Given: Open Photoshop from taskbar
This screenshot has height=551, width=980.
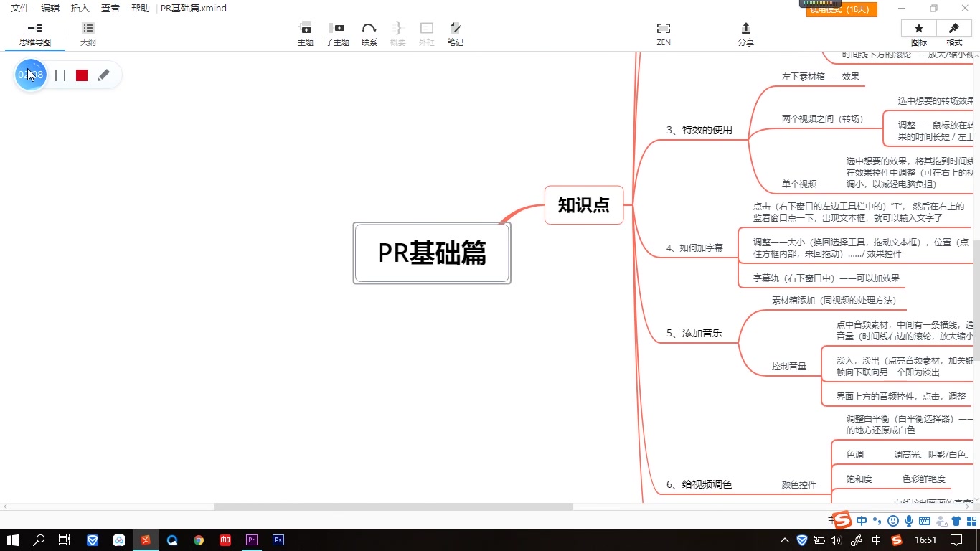Looking at the screenshot, I should [278, 540].
